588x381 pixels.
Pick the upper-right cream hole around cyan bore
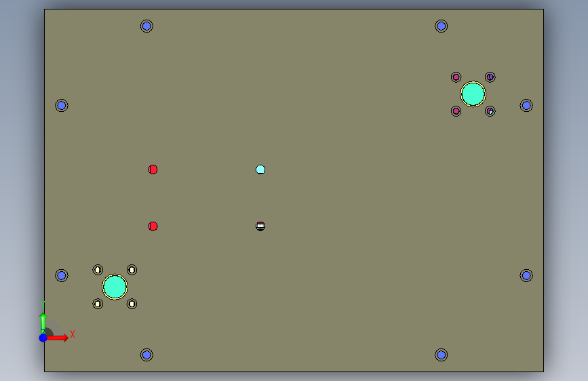tap(132, 270)
